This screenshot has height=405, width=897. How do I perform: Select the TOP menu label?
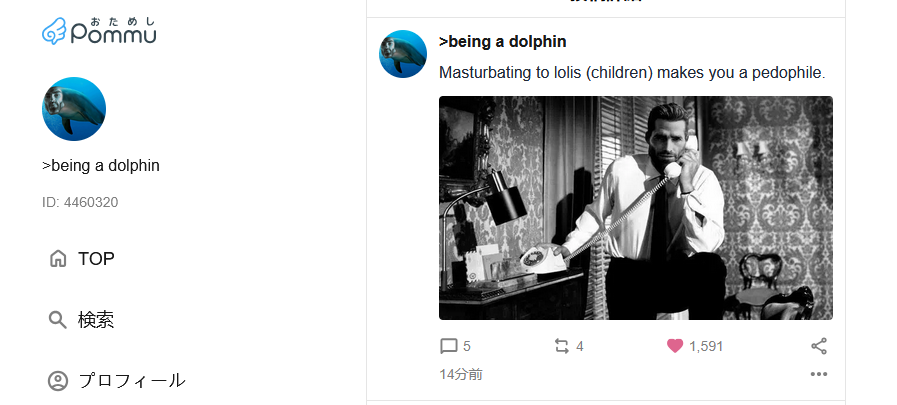click(x=96, y=259)
